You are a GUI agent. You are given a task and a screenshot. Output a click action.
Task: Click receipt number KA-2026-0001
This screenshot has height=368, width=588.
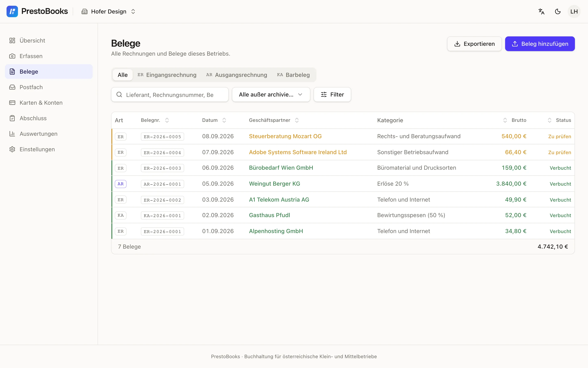[x=162, y=216]
